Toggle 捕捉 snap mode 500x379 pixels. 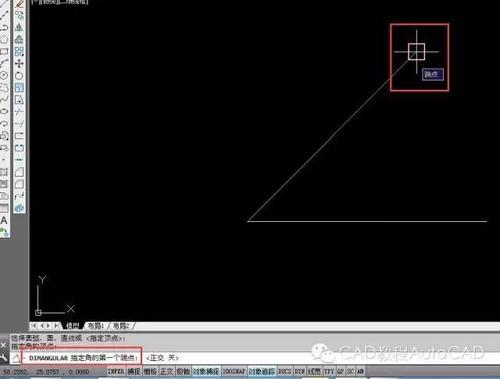click(x=134, y=371)
